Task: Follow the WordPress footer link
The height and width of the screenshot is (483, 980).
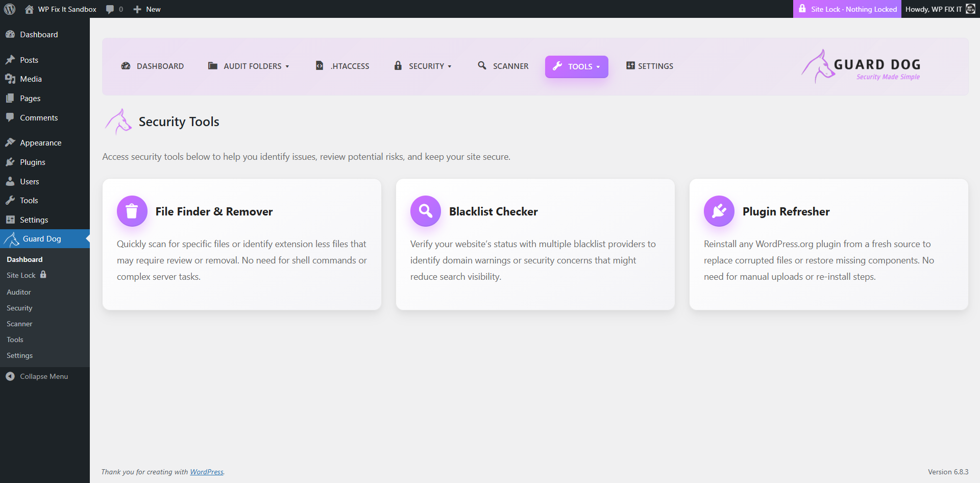Action: point(206,472)
